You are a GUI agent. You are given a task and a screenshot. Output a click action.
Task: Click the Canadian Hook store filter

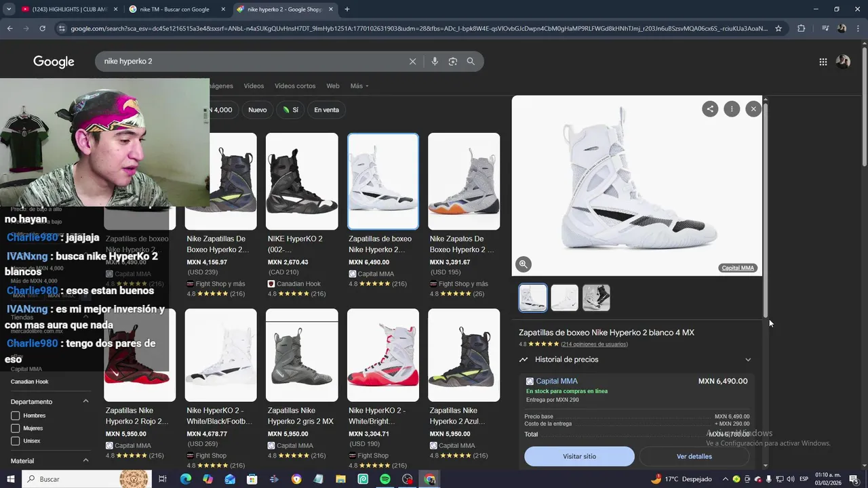(x=29, y=382)
